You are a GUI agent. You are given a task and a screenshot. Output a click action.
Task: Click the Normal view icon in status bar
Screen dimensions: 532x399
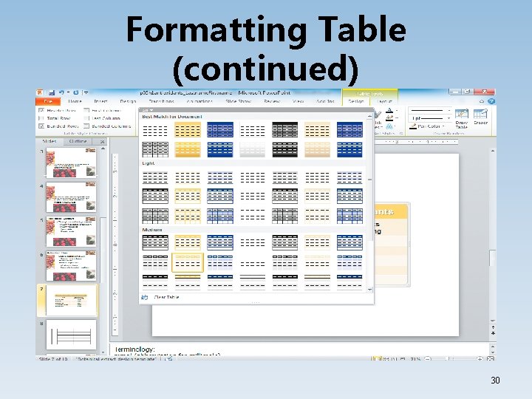(x=377, y=358)
